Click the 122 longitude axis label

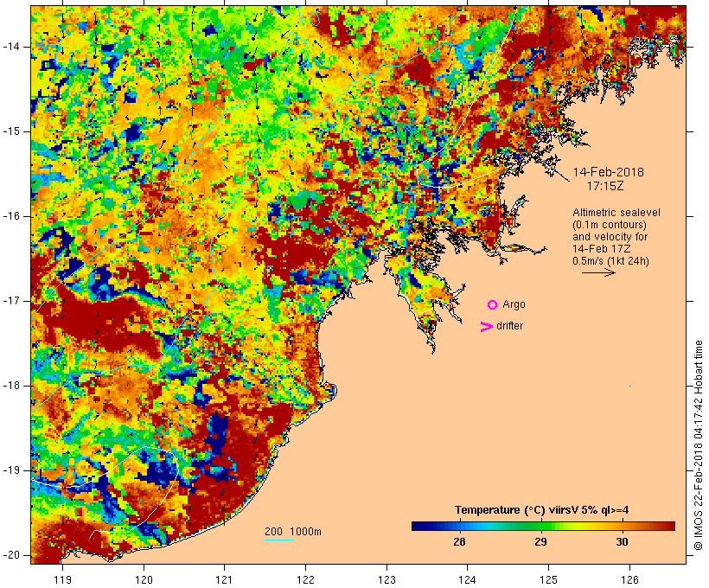pos(306,580)
